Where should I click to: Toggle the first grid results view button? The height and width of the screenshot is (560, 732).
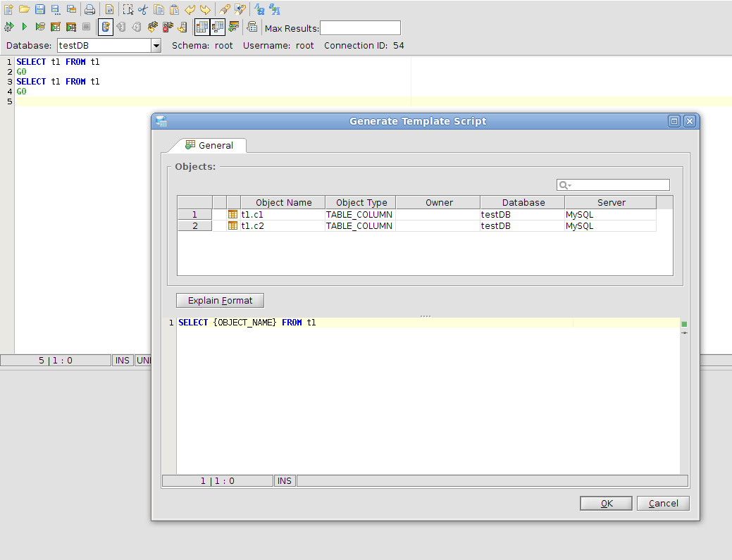pos(202,27)
